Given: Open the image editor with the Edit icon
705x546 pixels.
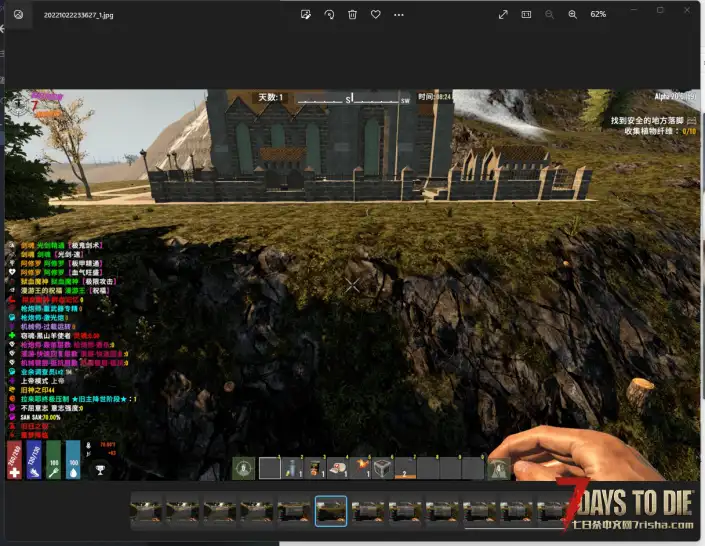Looking at the screenshot, I should click(306, 15).
